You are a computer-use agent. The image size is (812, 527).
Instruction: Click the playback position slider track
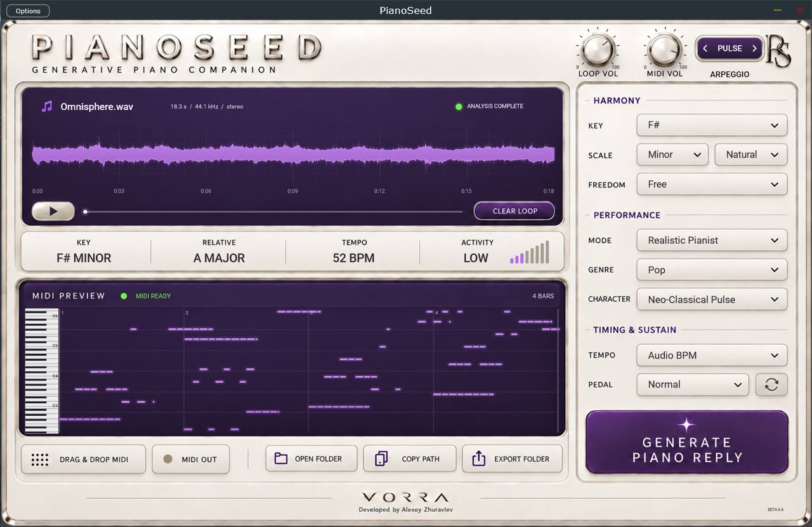pos(274,211)
